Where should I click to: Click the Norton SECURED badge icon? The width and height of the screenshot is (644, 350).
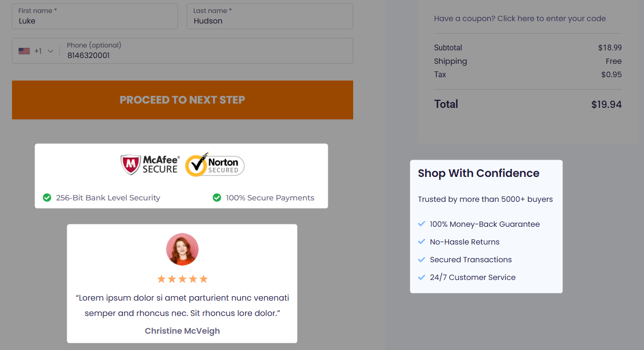point(215,164)
